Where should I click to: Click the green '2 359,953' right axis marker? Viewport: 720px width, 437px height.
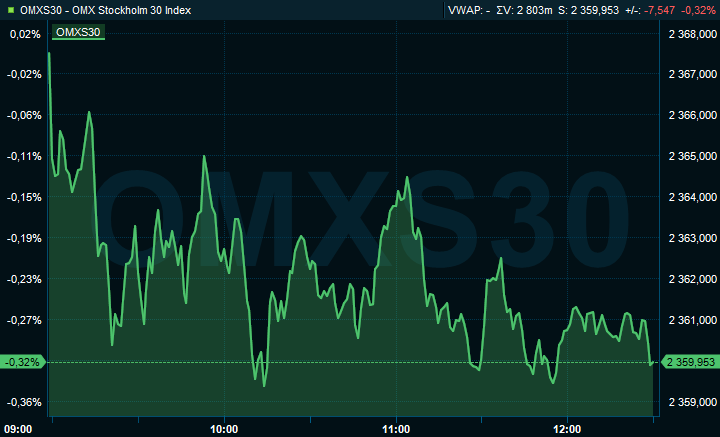[690, 362]
